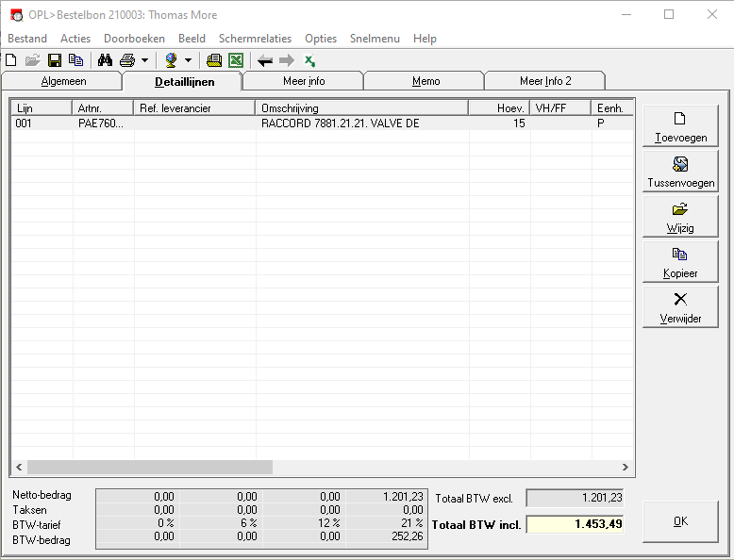Click the application icon in title bar
Viewport: 734px width, 560px height.
point(16,15)
